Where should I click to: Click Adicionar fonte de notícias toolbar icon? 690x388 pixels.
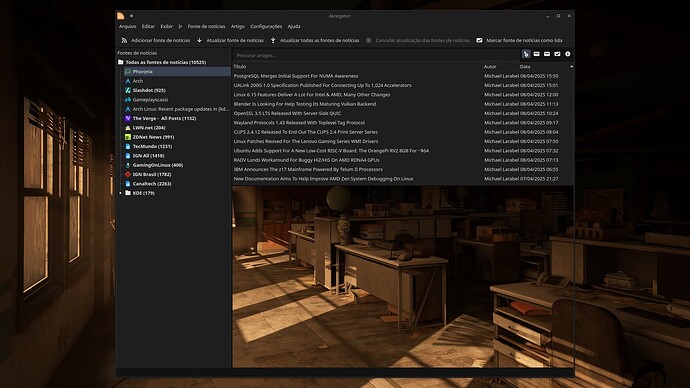click(x=125, y=40)
